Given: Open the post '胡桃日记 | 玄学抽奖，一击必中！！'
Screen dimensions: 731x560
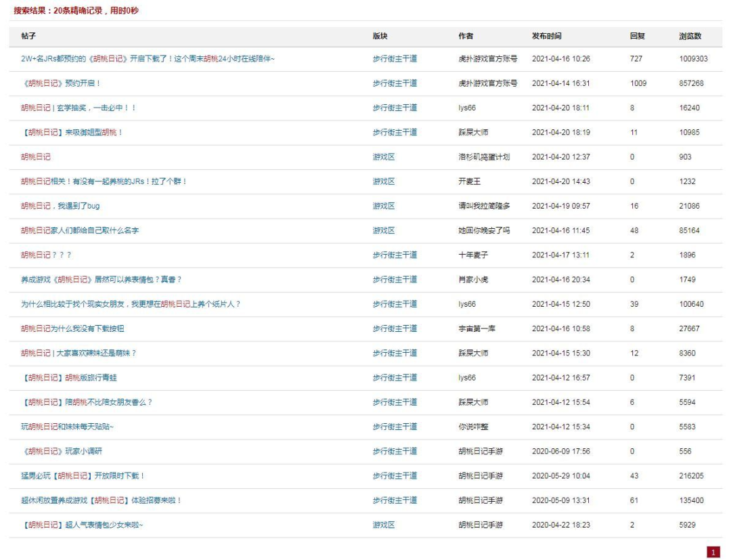Looking at the screenshot, I should pyautogui.click(x=79, y=108).
